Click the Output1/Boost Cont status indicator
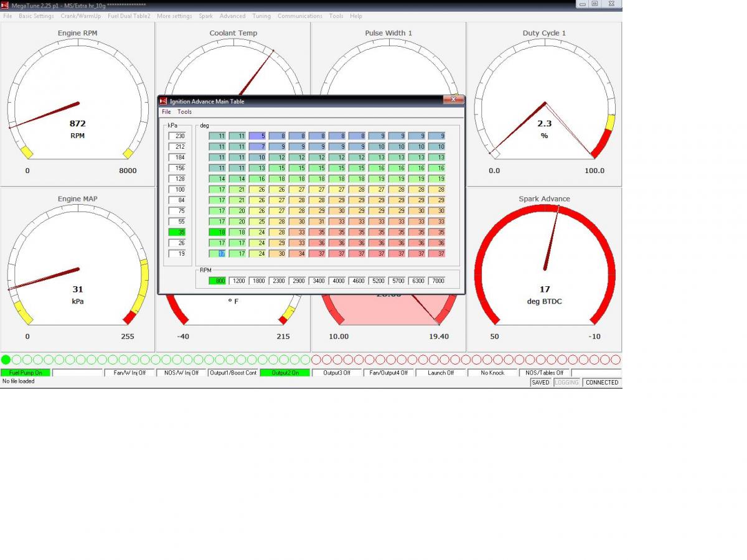Screen dimensions: 747x560 pyautogui.click(x=233, y=373)
